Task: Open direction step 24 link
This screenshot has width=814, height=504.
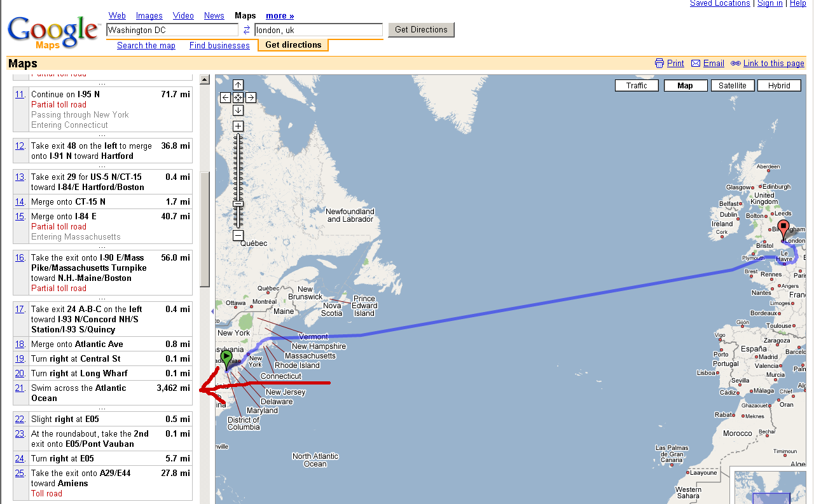Action: tap(20, 459)
